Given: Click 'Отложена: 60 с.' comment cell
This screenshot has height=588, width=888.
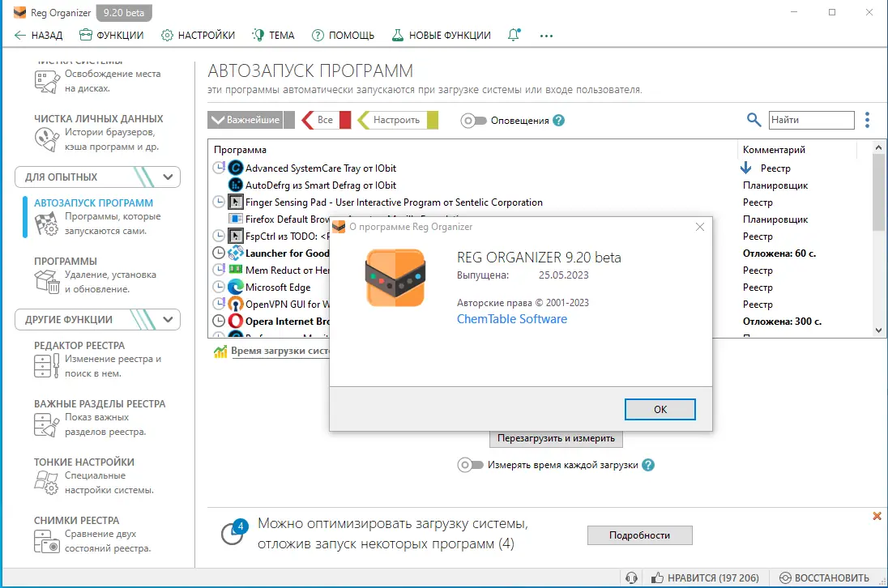Looking at the screenshot, I should (779, 254).
